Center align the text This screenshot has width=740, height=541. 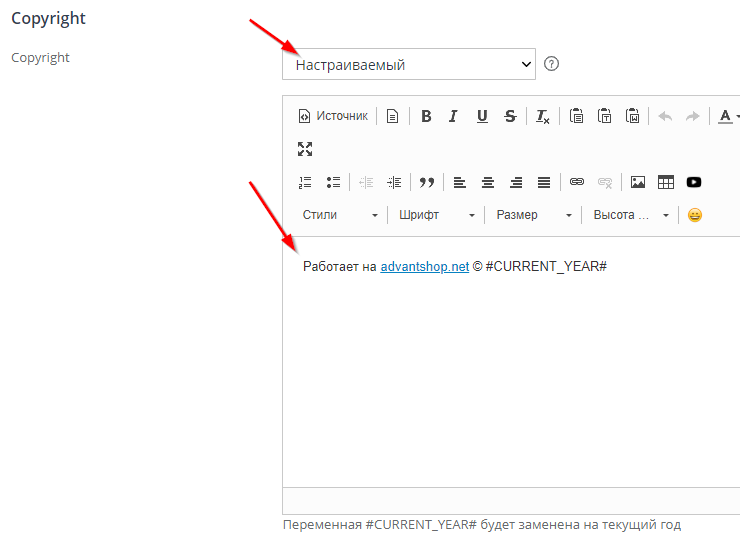[488, 182]
